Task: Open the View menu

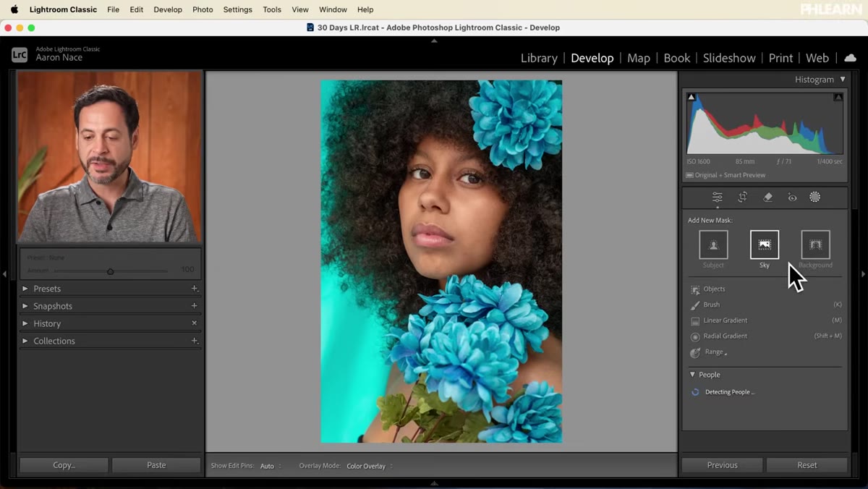Action: (x=300, y=9)
